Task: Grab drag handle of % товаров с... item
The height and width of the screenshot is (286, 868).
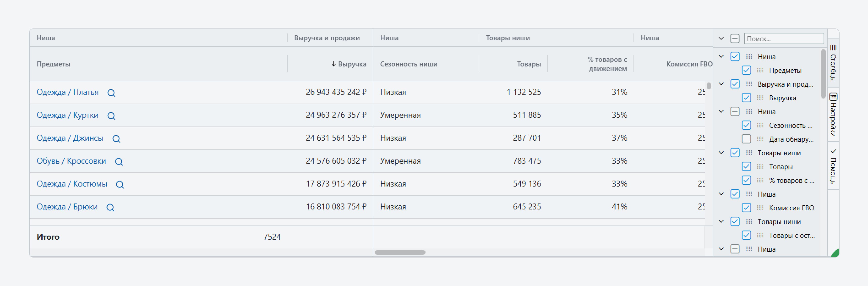Action: 760,180
